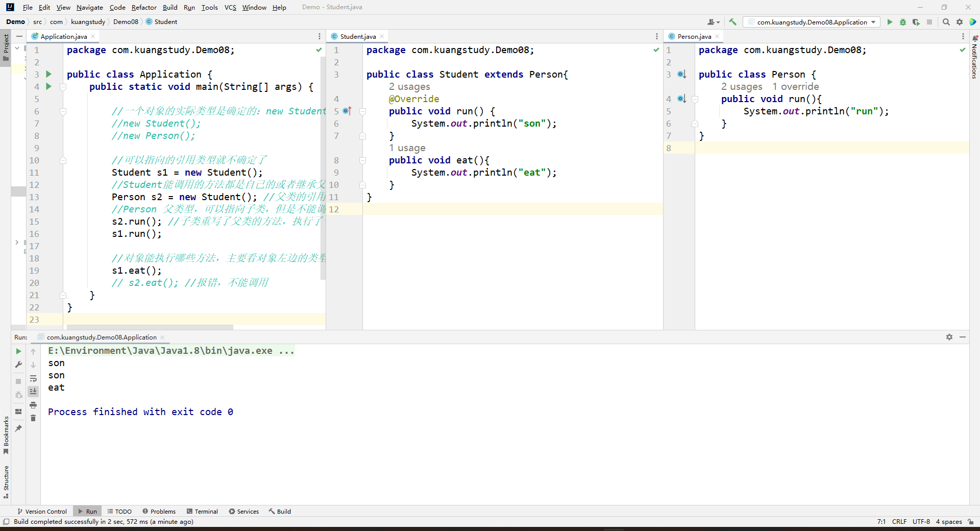Image resolution: width=980 pixels, height=531 pixels.
Task: Click the Build Project hammer icon
Action: [x=732, y=22]
